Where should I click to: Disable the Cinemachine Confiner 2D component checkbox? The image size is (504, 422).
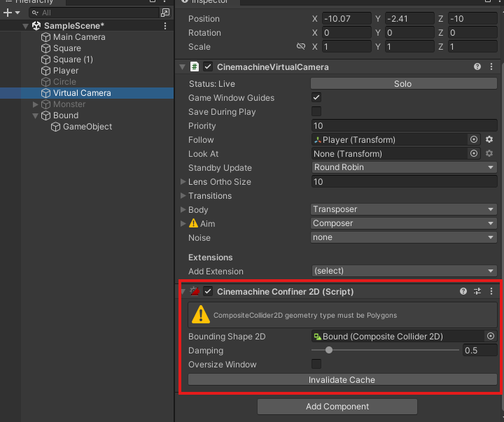[x=208, y=292]
